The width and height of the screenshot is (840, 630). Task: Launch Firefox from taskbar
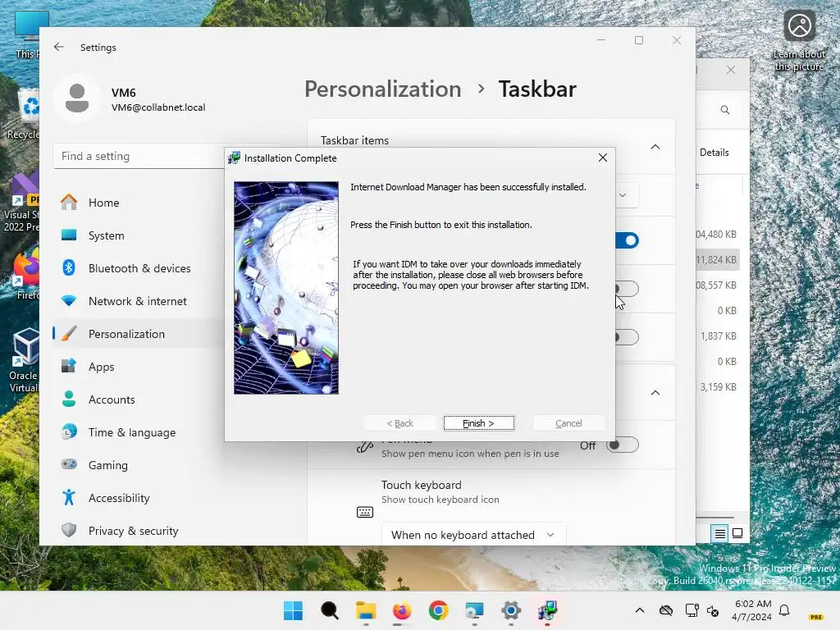[x=402, y=610]
